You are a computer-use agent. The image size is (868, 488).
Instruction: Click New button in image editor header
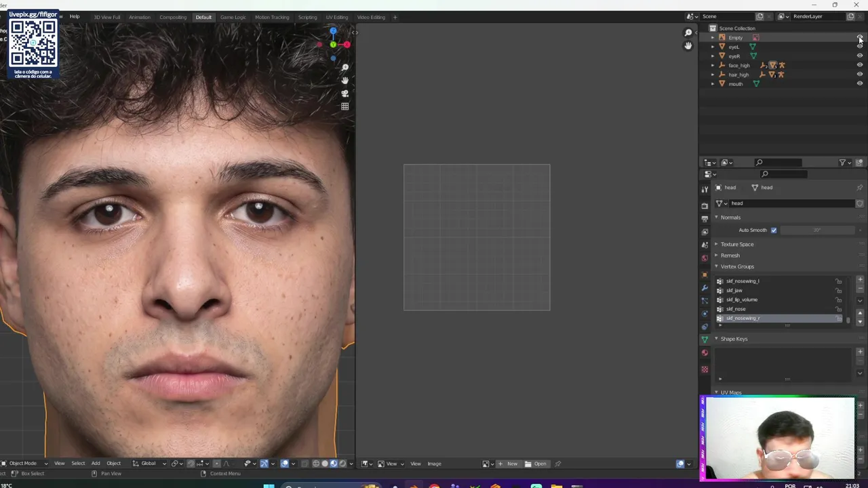point(508,464)
